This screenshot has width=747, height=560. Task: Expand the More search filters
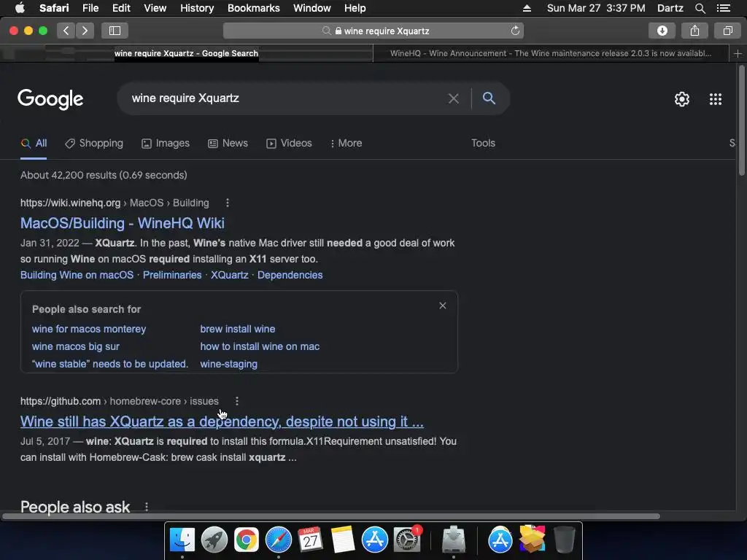[x=346, y=144]
